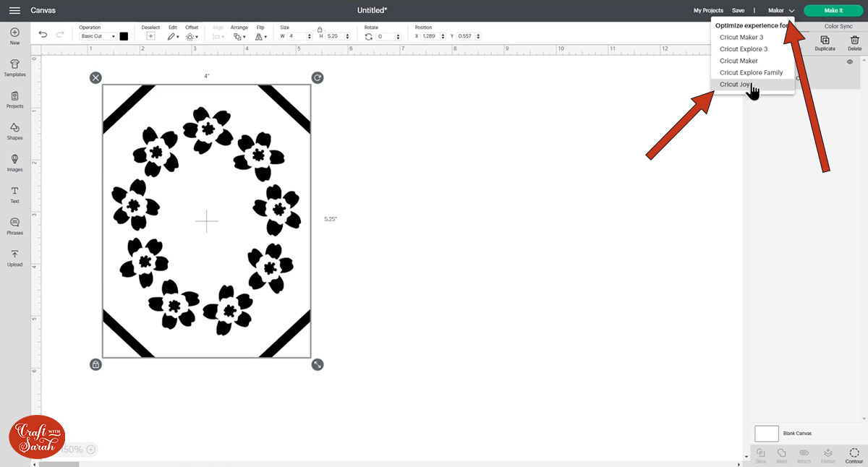Choose Cricut Joy from the machine menu
868x467 pixels.
coord(734,84)
